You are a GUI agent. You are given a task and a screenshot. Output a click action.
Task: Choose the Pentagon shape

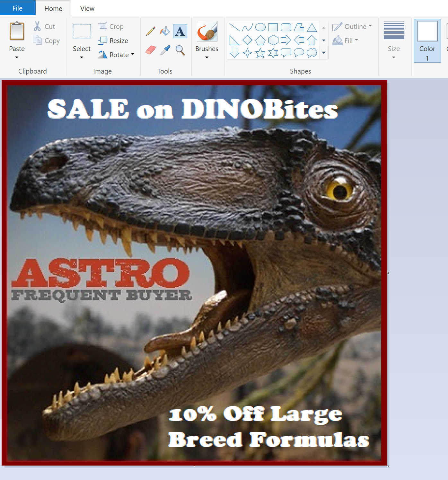click(x=260, y=40)
